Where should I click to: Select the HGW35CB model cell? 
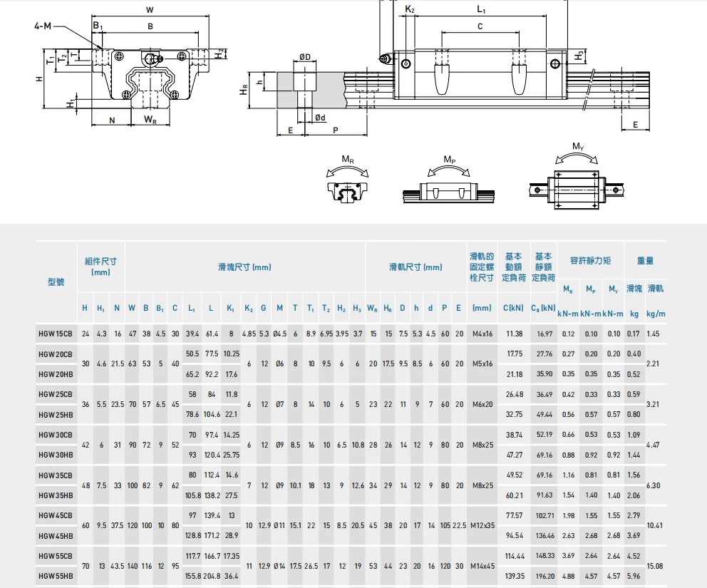(56, 475)
